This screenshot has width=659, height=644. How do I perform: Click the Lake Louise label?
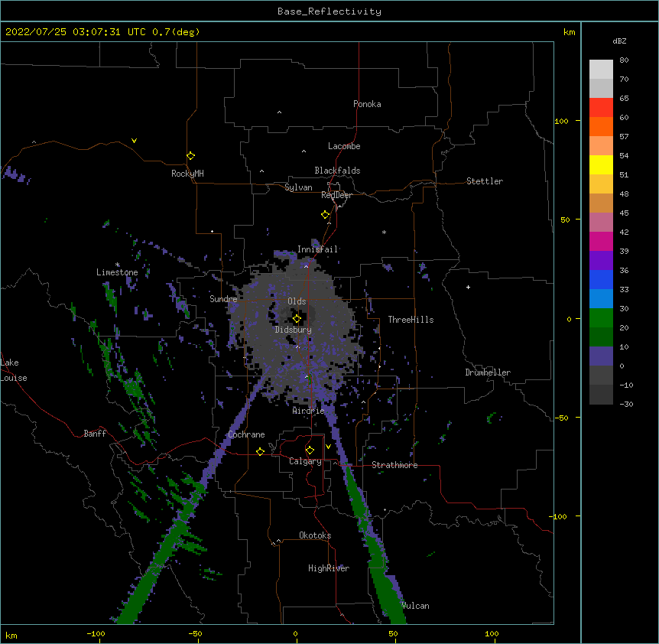[14, 370]
